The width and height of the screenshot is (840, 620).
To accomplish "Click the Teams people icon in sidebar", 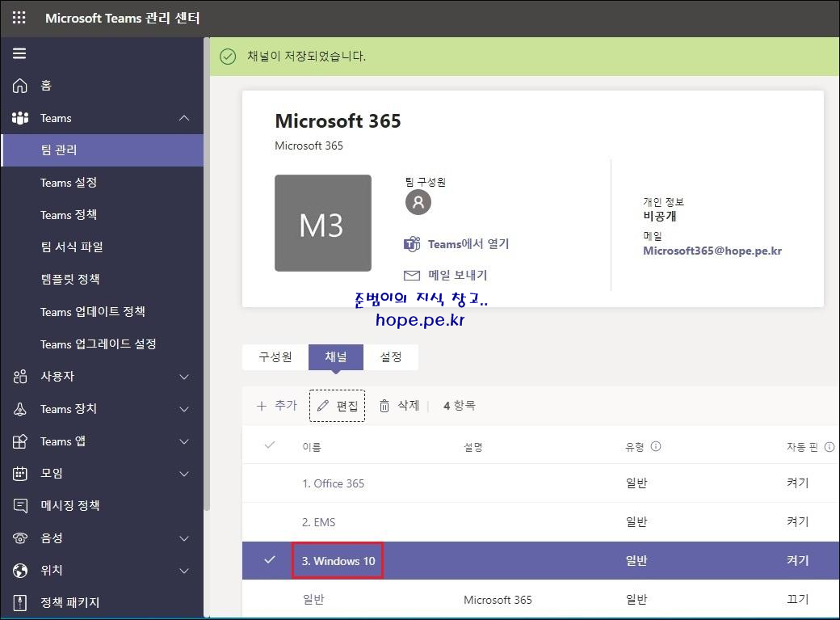I will (20, 118).
